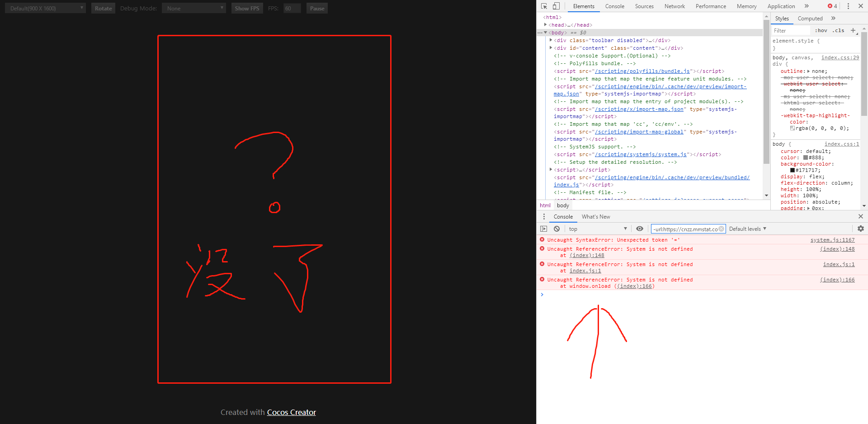868x424 pixels.
Task: Select the Styles tab
Action: tap(782, 19)
